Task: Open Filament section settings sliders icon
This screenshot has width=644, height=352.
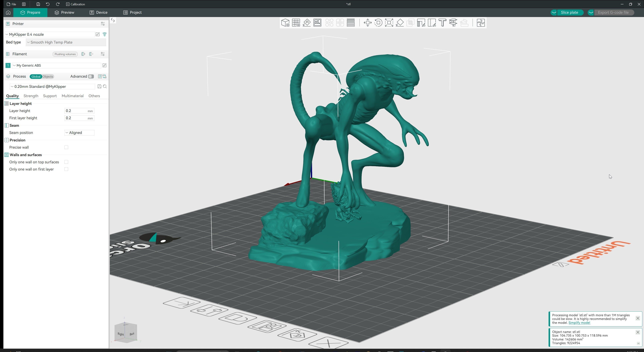Action: coord(103,54)
